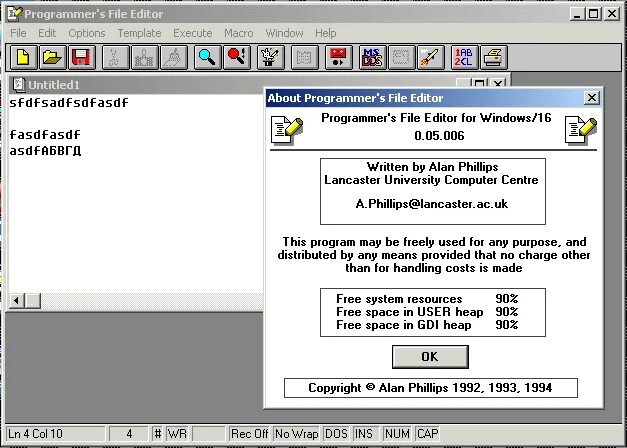Screen dimensions: 627x448
Task: Toggle the WR write status indicator
Action: 177,434
